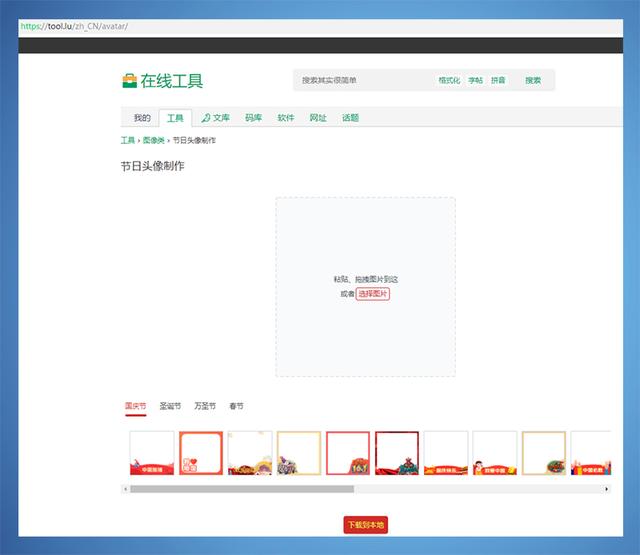Select the second red heart avatar frame

point(201,453)
